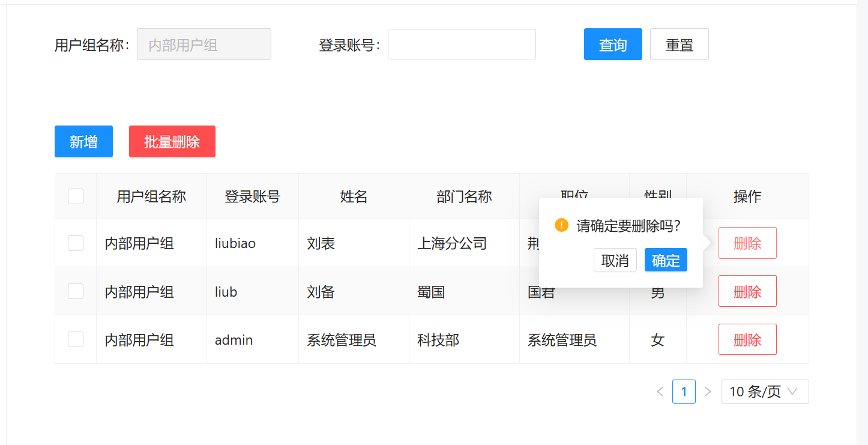
Task: Tick the checkbox for admin row
Action: 76,339
